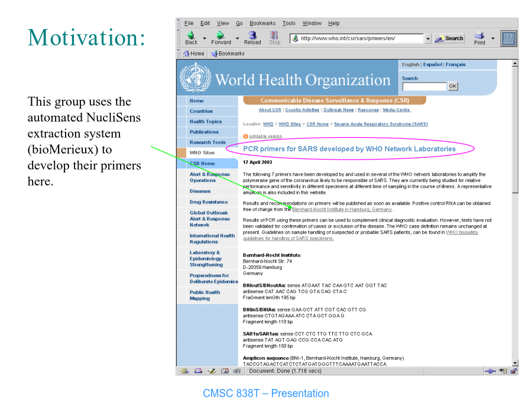This screenshot has width=532, height=399.
Task: Open the Edit menu
Action: tap(205, 24)
